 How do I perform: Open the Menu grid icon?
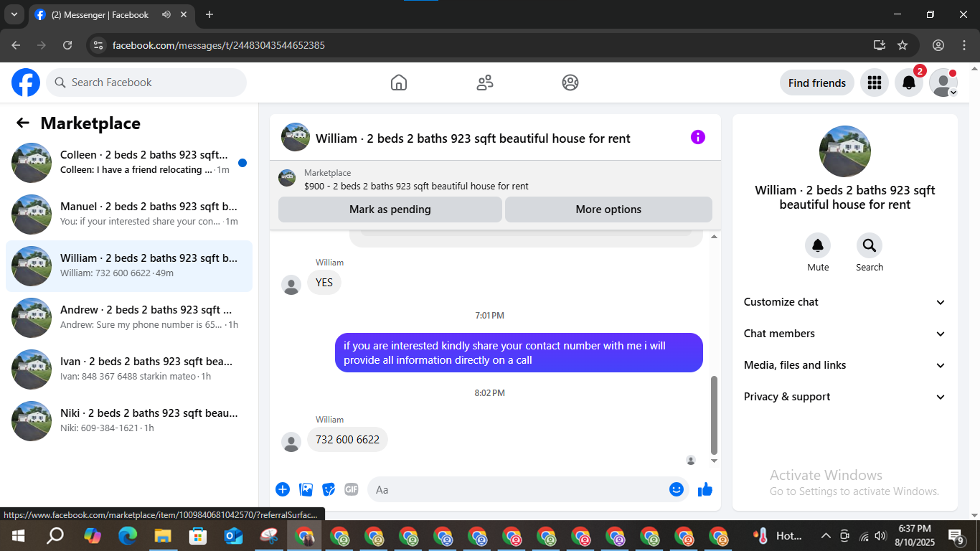pos(874,83)
